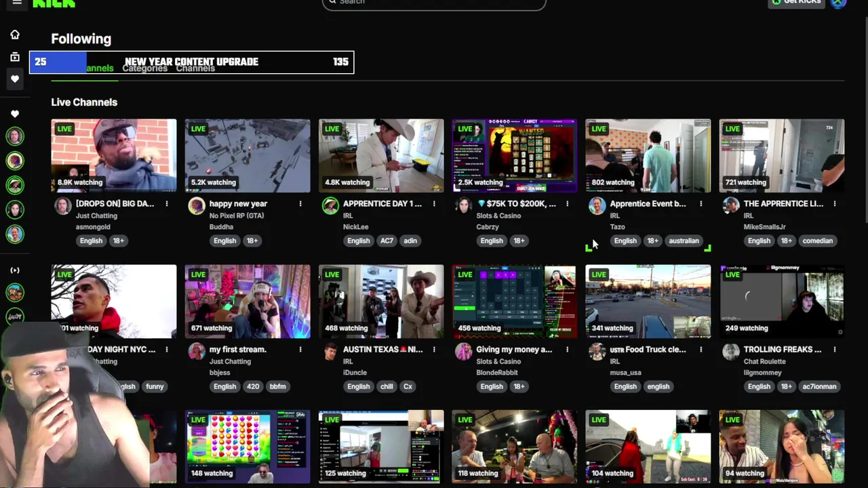Open the three-dot menu for BlondeRabbit's stream

tap(568, 350)
